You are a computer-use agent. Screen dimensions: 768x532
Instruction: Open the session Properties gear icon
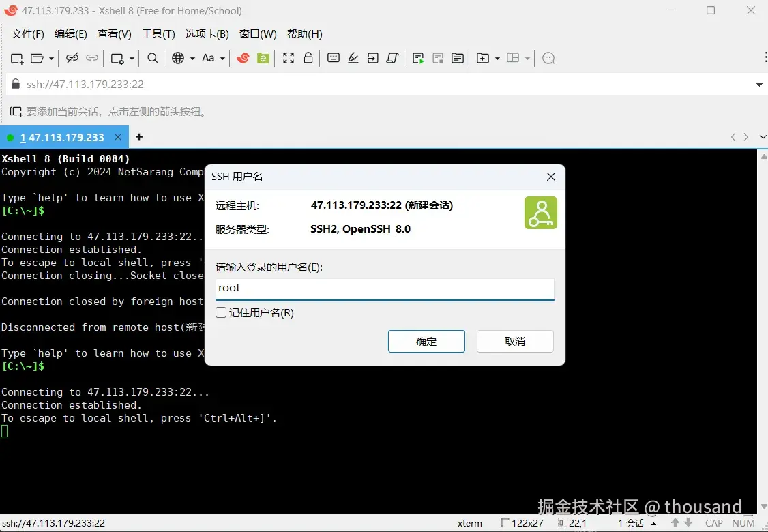[117, 58]
